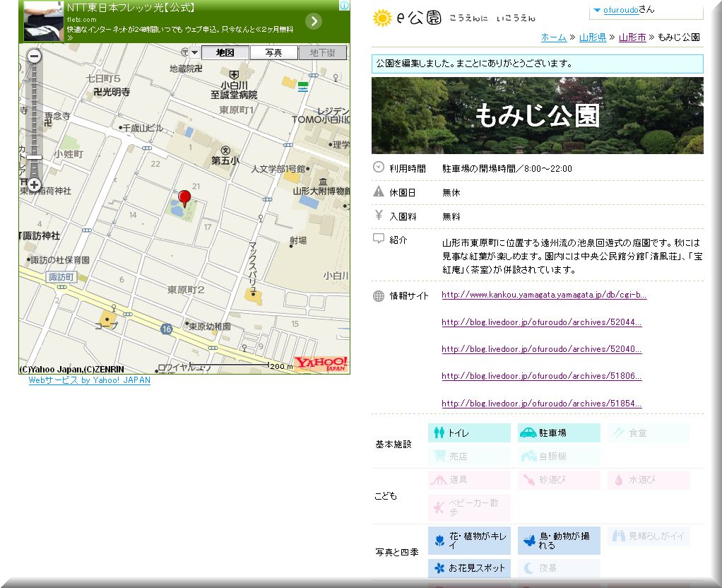Toggle the ベビーカー散歩 tag

pos(469,508)
